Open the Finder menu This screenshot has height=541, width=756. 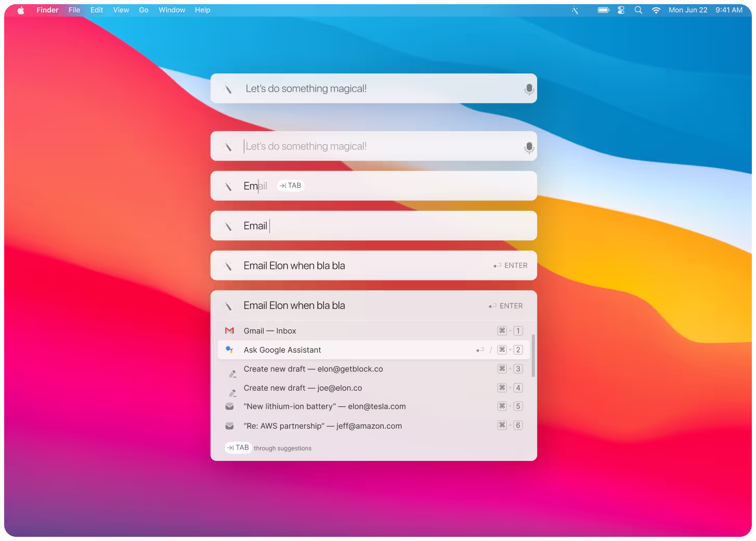click(47, 10)
